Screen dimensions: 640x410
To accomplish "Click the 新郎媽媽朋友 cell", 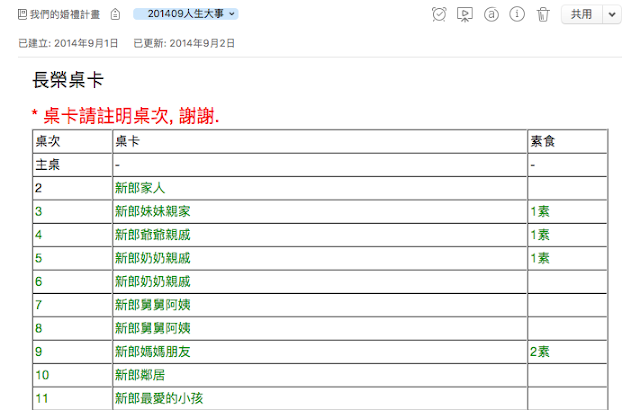I will pyautogui.click(x=320, y=352).
